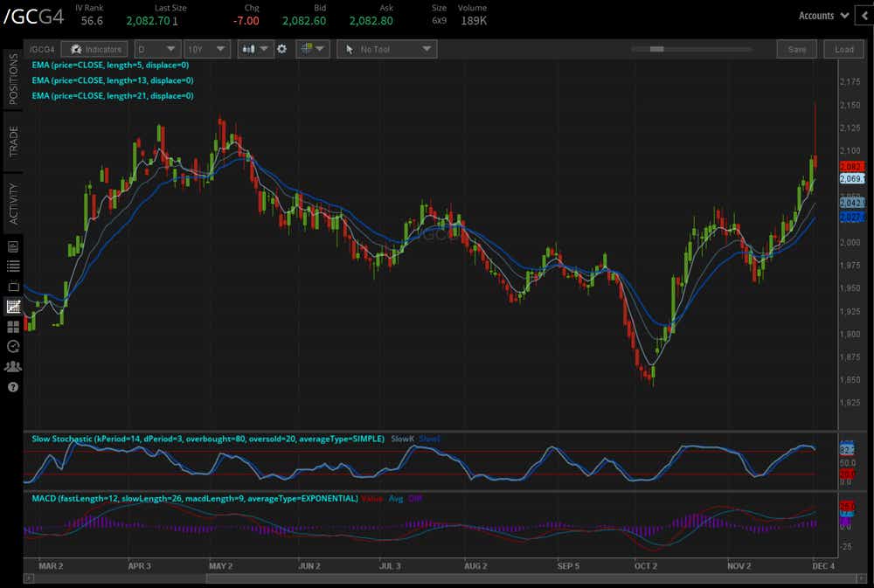This screenshot has width=874, height=588.
Task: Select the Charts sidebar icon
Action: [x=13, y=306]
